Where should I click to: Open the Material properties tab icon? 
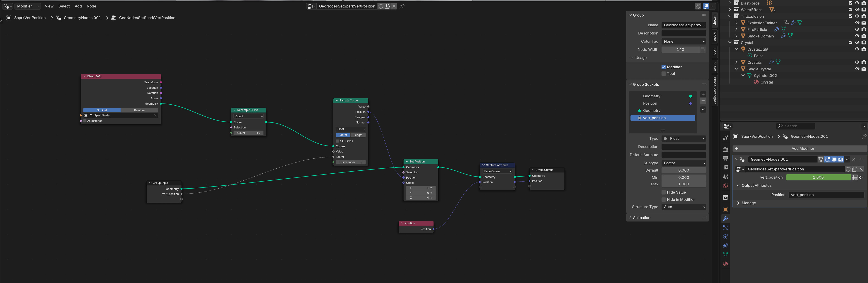(725, 264)
